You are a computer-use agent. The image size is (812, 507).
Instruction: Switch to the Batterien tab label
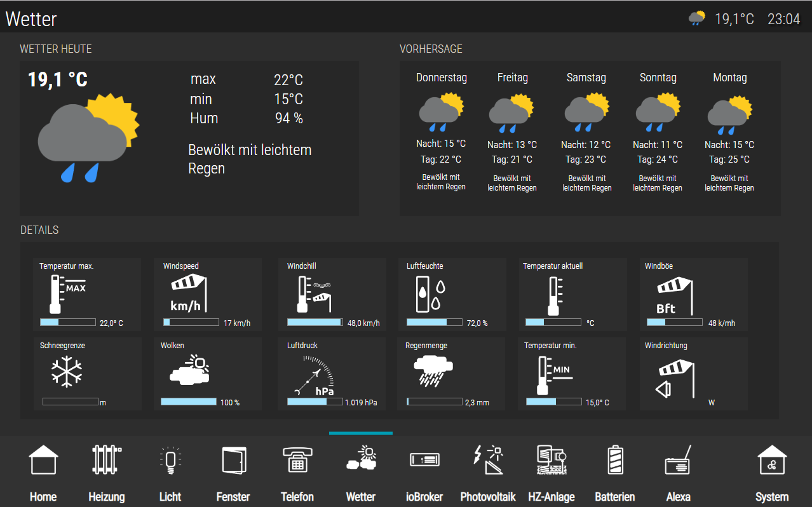coord(615,497)
